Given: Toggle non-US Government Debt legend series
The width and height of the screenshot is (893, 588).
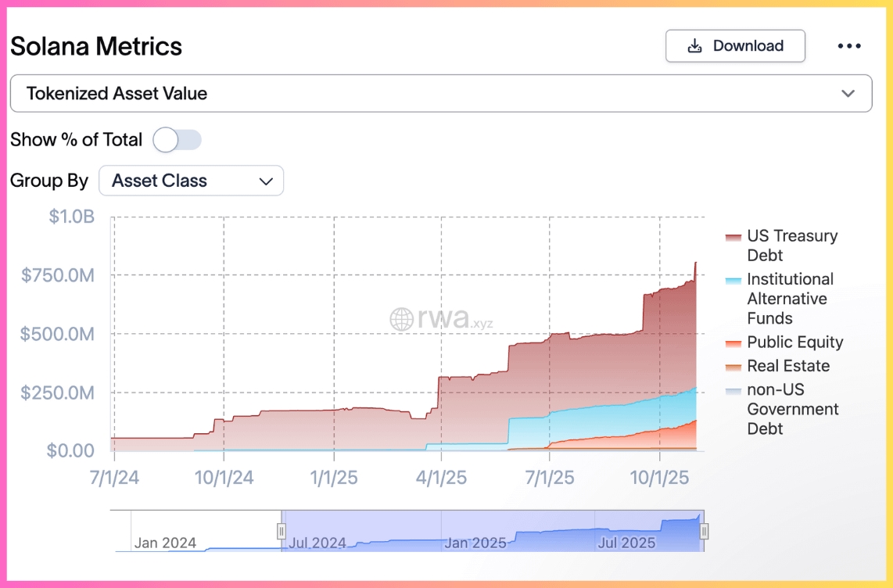Looking at the screenshot, I should [792, 409].
